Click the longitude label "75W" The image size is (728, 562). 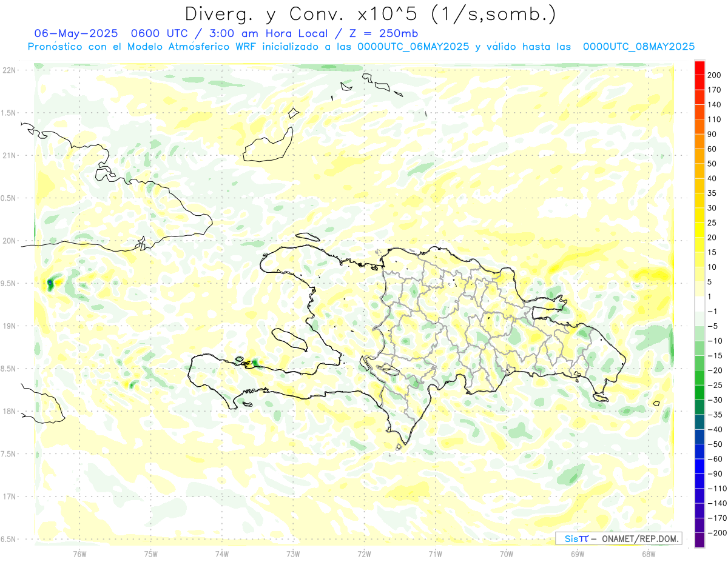pos(151,554)
